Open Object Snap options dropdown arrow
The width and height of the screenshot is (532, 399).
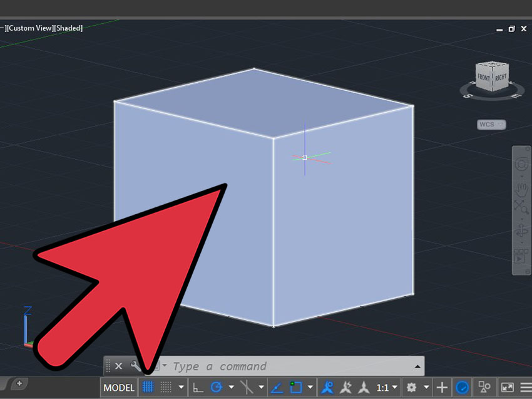pyautogui.click(x=310, y=387)
